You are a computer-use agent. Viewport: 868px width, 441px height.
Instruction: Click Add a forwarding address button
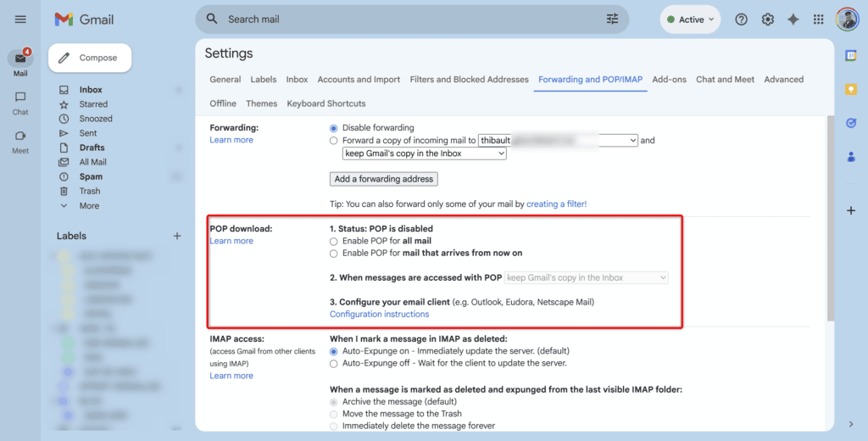tap(384, 179)
